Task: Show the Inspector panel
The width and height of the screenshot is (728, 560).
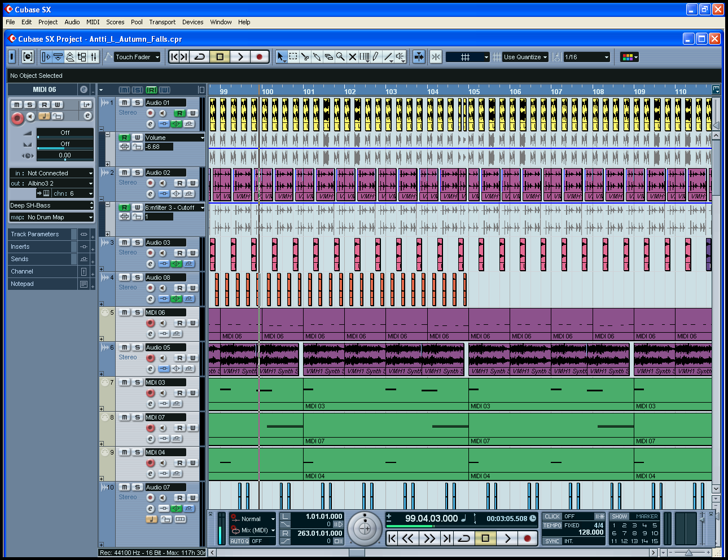Action: [x=46, y=56]
